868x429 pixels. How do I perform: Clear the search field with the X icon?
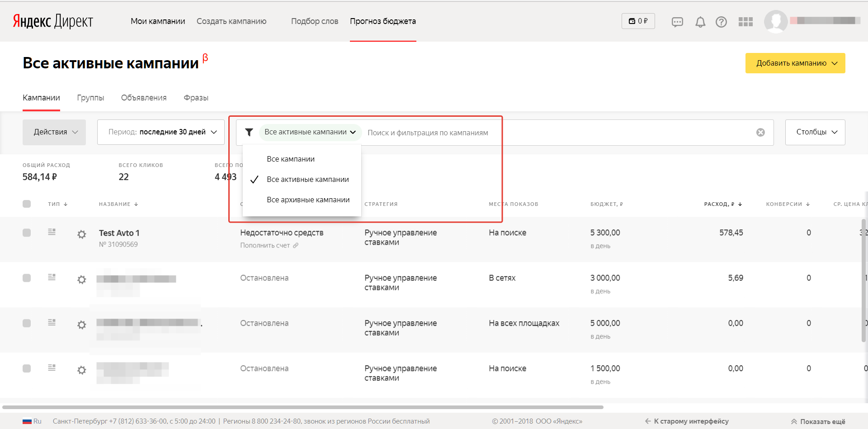click(x=760, y=132)
